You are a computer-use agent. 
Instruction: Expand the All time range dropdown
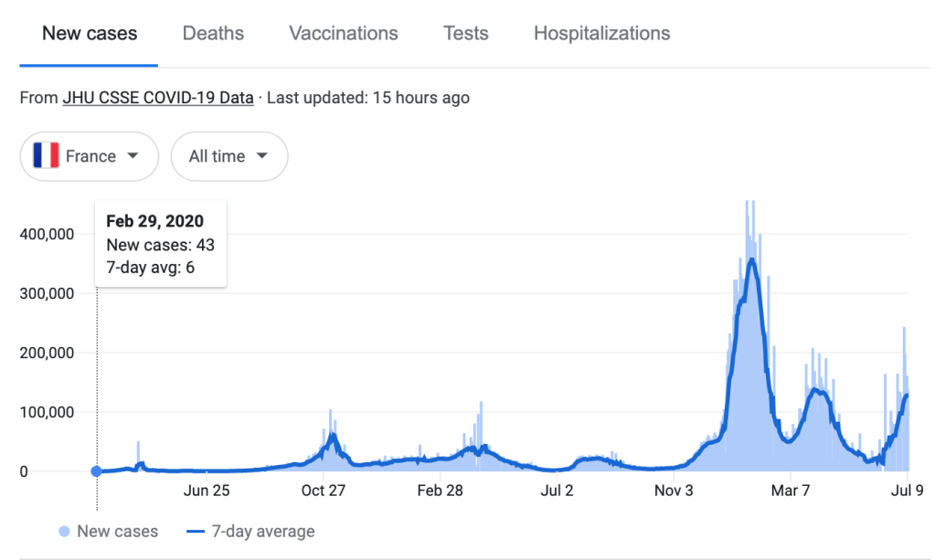pos(228,156)
